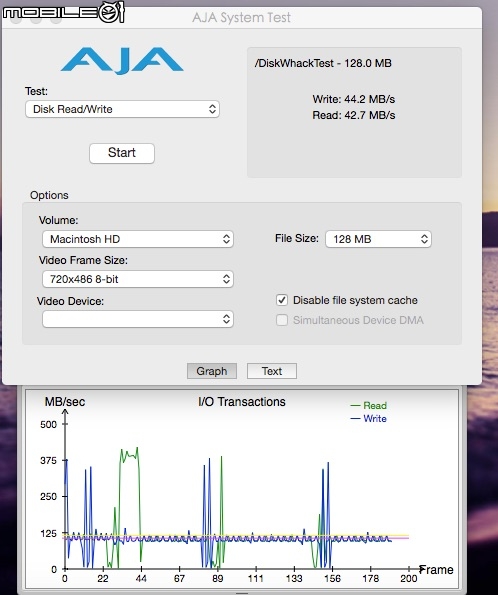Open the empty Video Device dropdown

click(x=138, y=319)
